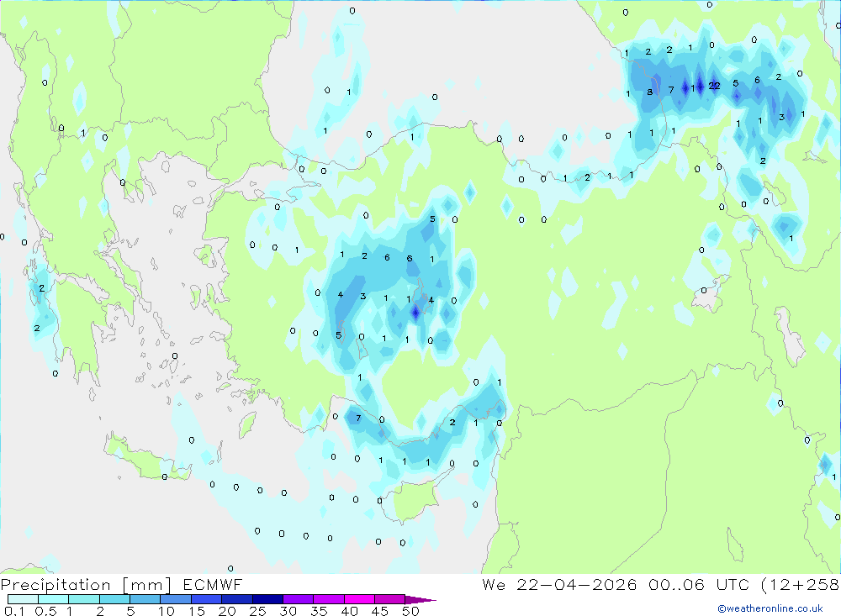
Task: Click the '30' legend scale label
Action: (x=288, y=611)
